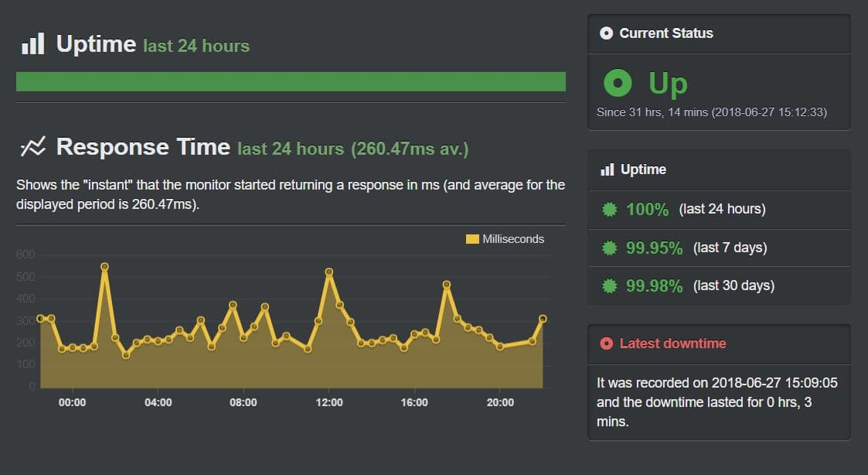Click the Current Status circle icon
Image resolution: width=868 pixels, height=475 pixels.
click(607, 33)
